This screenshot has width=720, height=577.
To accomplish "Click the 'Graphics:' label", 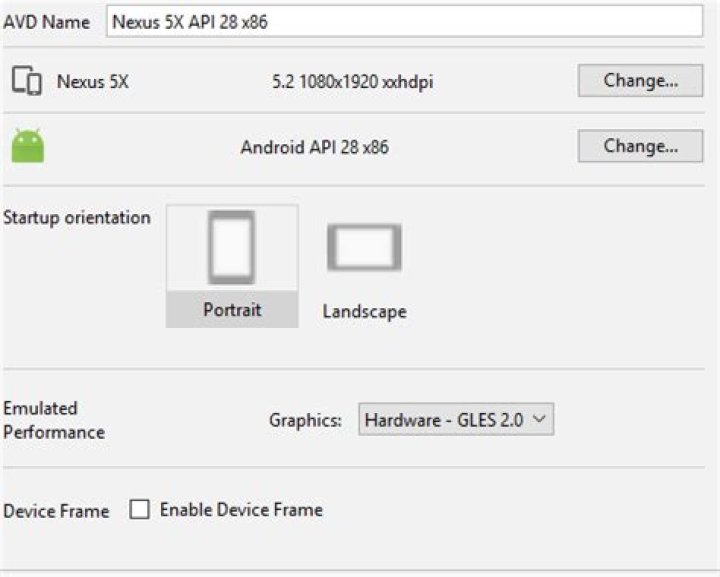I will pos(305,420).
